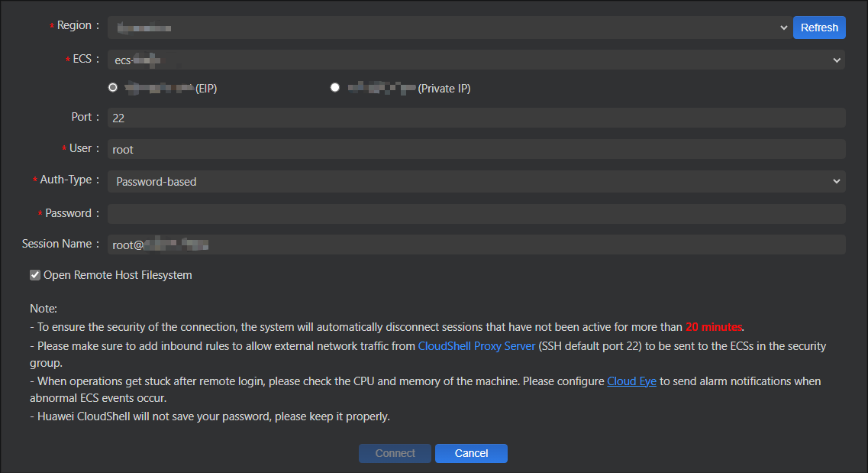Click the red 20 minutes text
This screenshot has width=868, height=473.
tap(714, 327)
